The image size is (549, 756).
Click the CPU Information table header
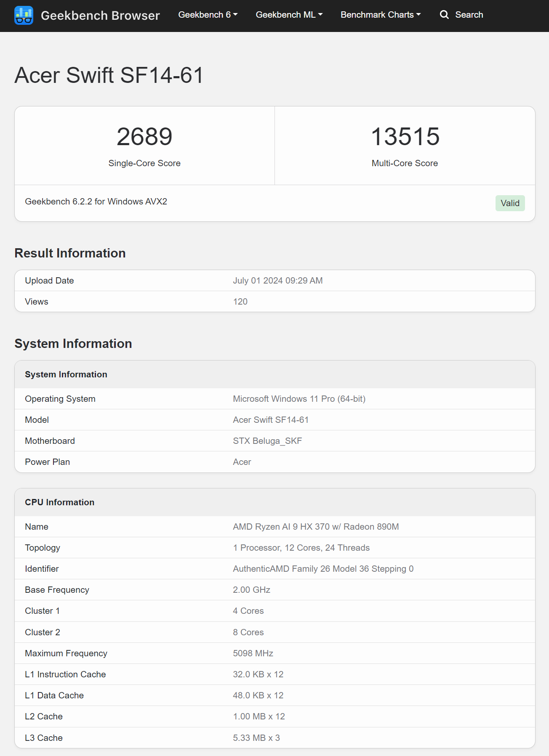[60, 502]
